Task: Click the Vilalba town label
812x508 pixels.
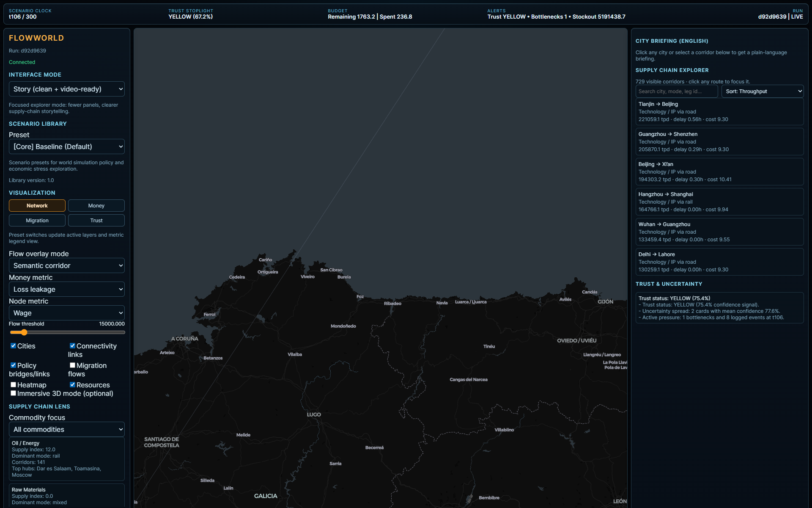Action: point(295,354)
